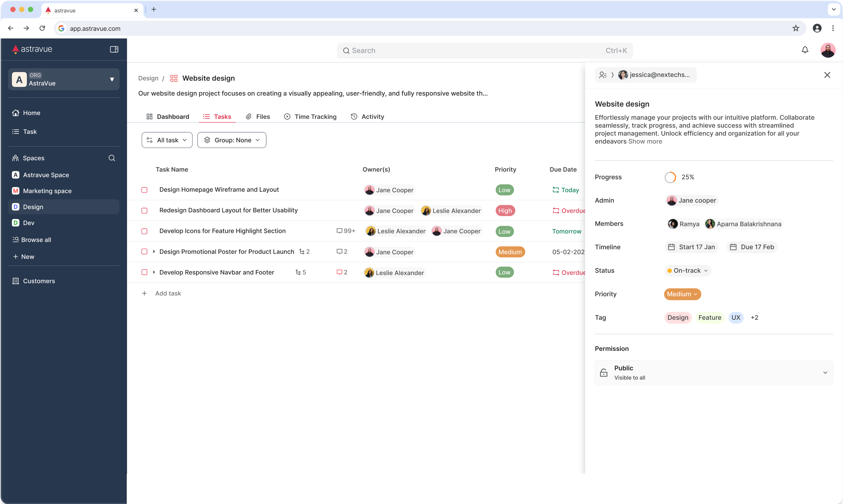Check Redesign Dashboard Layout task checkbox
Viewport: 843px width, 504px height.
tap(144, 210)
